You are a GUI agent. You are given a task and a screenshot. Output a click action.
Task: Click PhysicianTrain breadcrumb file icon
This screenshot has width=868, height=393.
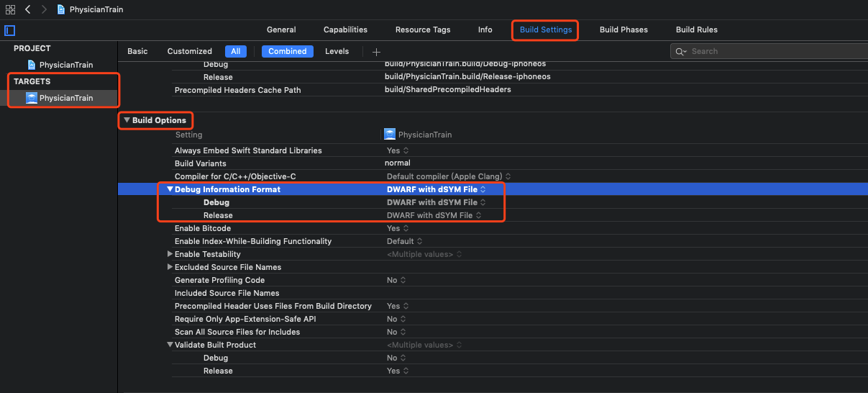(62, 9)
